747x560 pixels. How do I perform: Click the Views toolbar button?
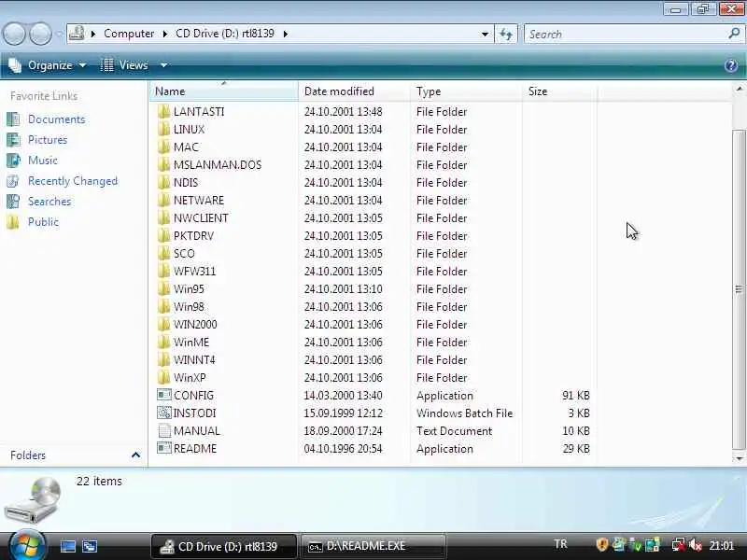(x=124, y=65)
